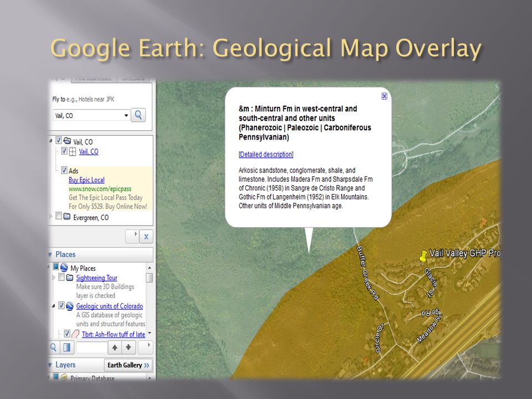Click the Vail Valley GHP Proj placemark label
Screen dimensions: 532x399
click(x=465, y=253)
